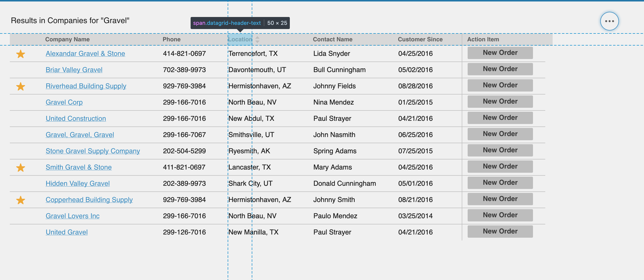The width and height of the screenshot is (644, 280).
Task: Click the Customer Since column header
Action: (x=420, y=39)
